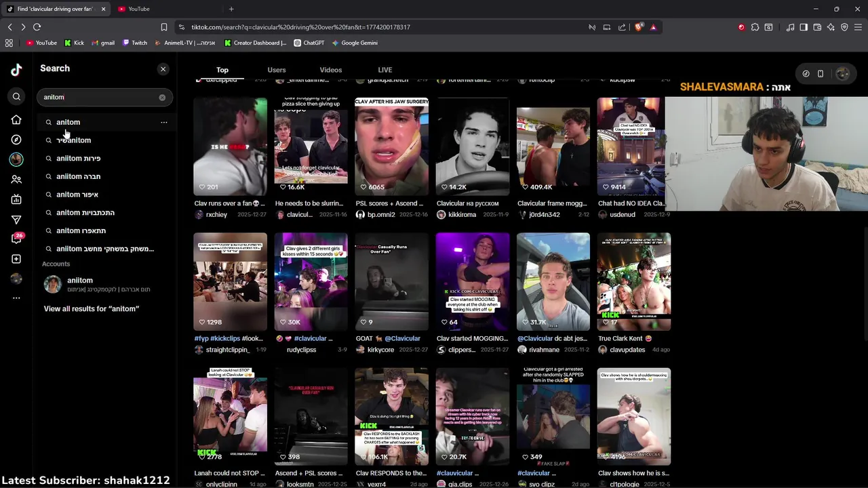868x488 pixels.
Task: Open the Creator Dashboard bookmark
Action: (256, 43)
